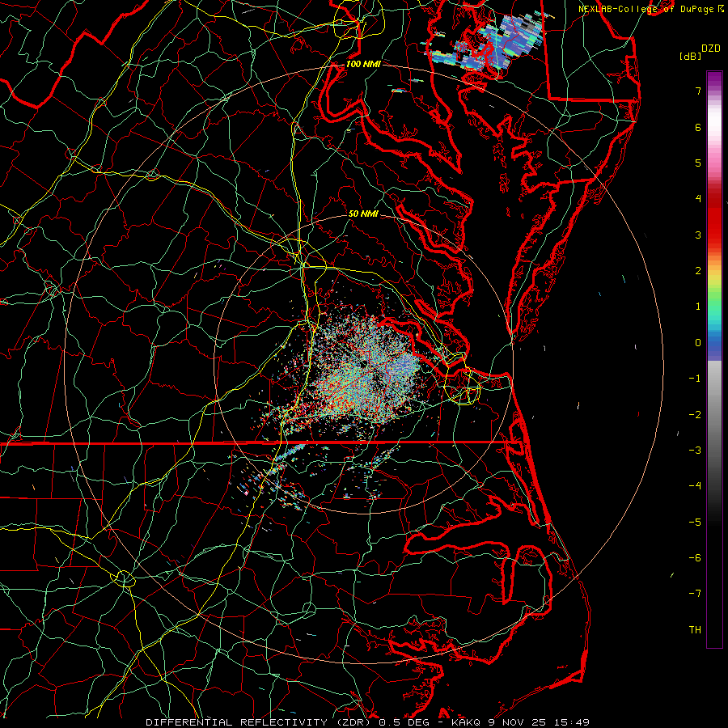Screen dimensions: 728x728
Task: Click the 5 value on color scale
Action: 698,163
